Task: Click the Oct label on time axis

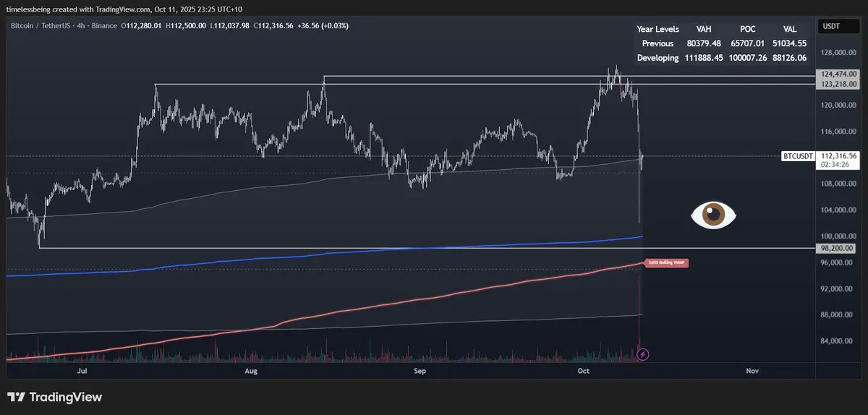Action: click(584, 371)
